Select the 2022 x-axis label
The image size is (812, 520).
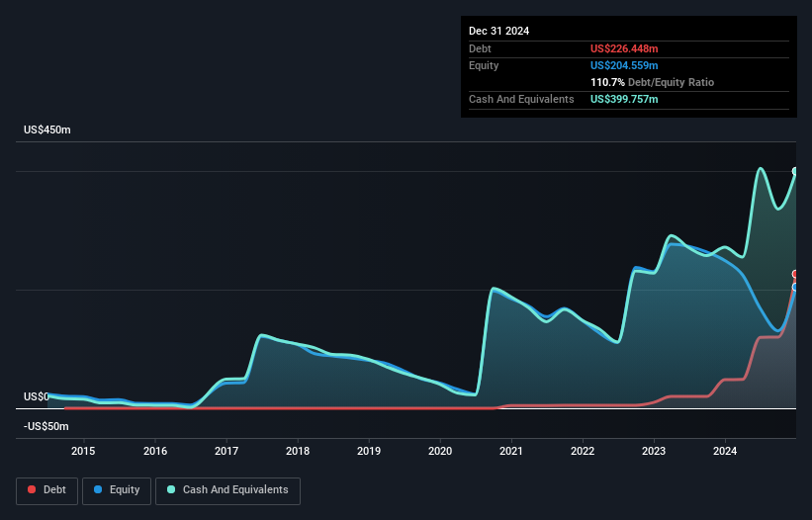click(x=583, y=451)
